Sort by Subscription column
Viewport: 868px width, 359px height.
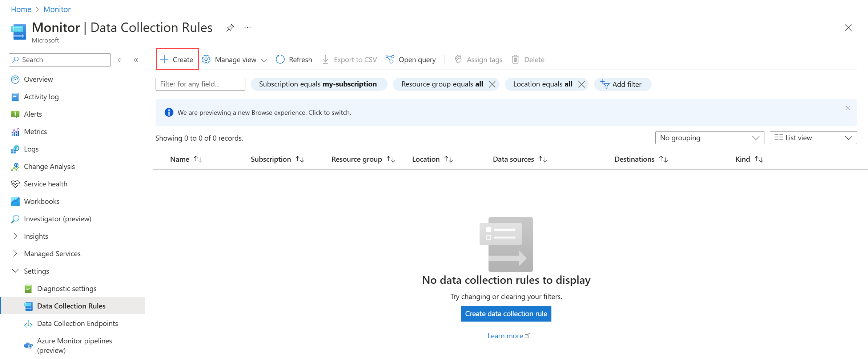(x=277, y=159)
